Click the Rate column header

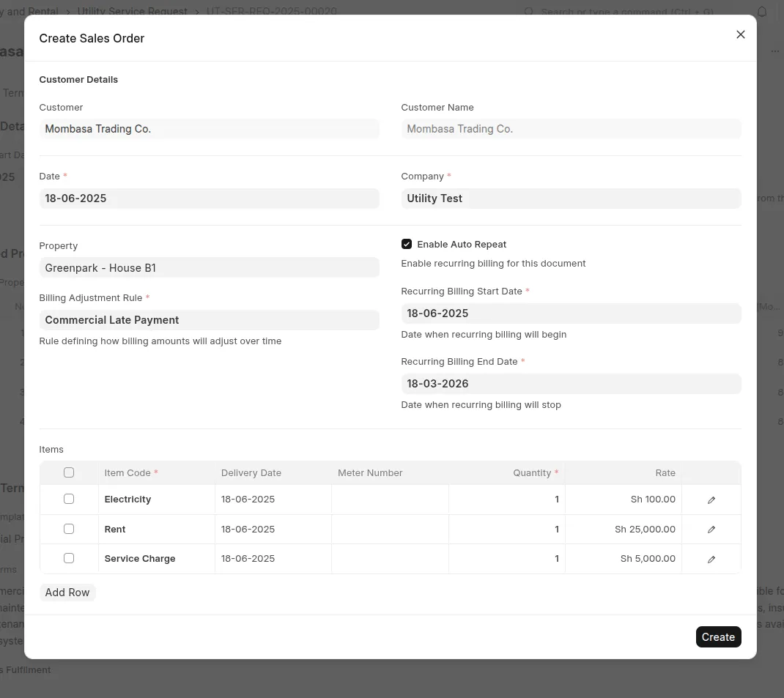click(624, 472)
